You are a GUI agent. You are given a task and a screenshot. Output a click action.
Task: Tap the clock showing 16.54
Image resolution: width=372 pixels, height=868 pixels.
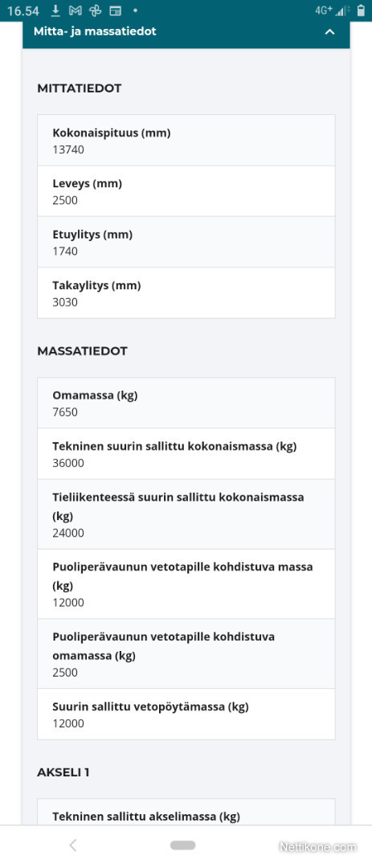pyautogui.click(x=22, y=10)
